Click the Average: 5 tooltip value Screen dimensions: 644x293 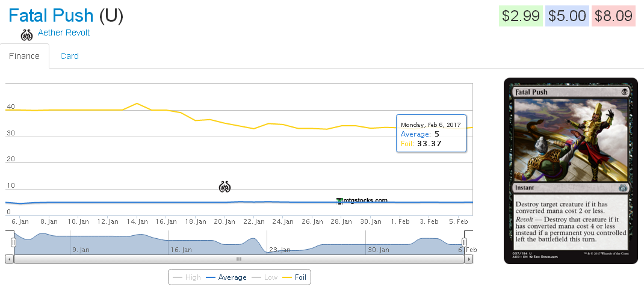click(437, 134)
